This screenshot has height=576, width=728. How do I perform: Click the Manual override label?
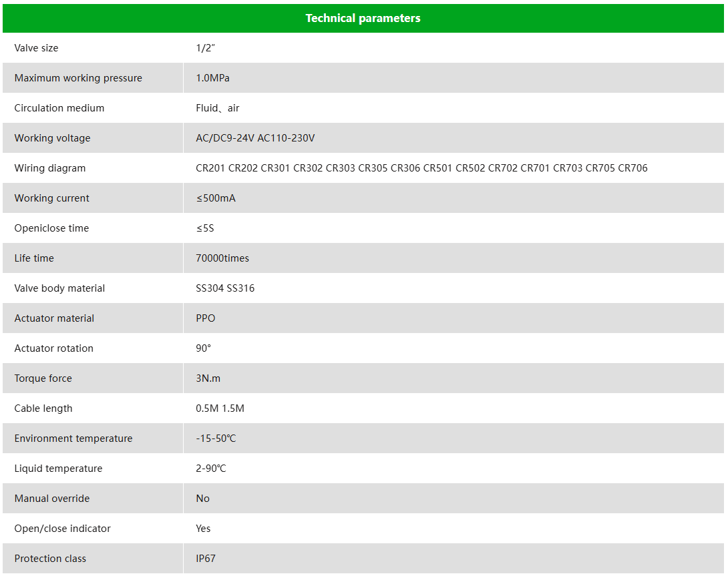[x=52, y=499]
